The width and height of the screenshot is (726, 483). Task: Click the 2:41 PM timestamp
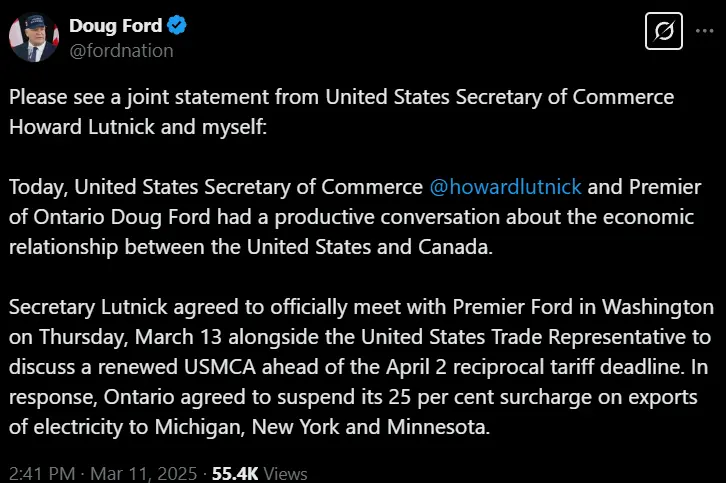click(41, 473)
